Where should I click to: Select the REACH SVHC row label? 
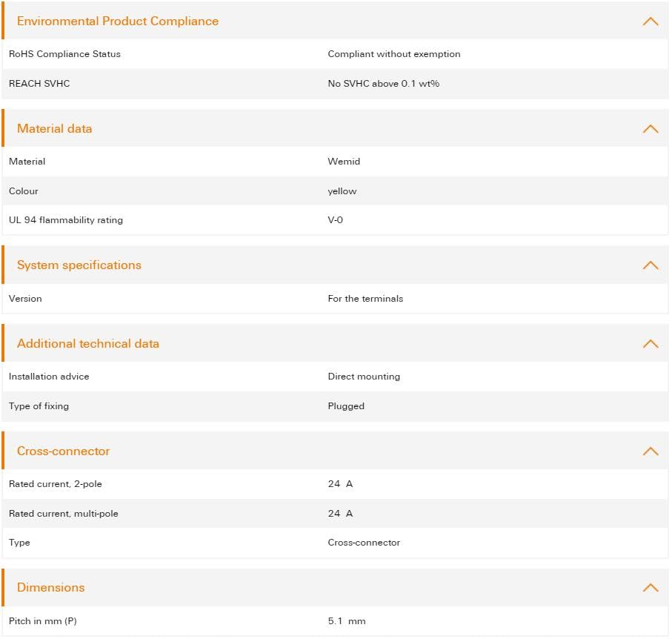coord(39,84)
